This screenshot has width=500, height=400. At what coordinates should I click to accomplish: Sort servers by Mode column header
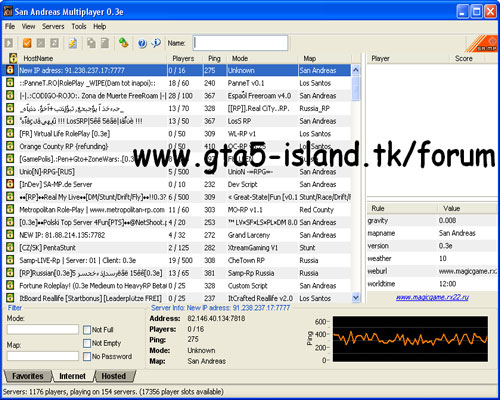click(x=262, y=58)
